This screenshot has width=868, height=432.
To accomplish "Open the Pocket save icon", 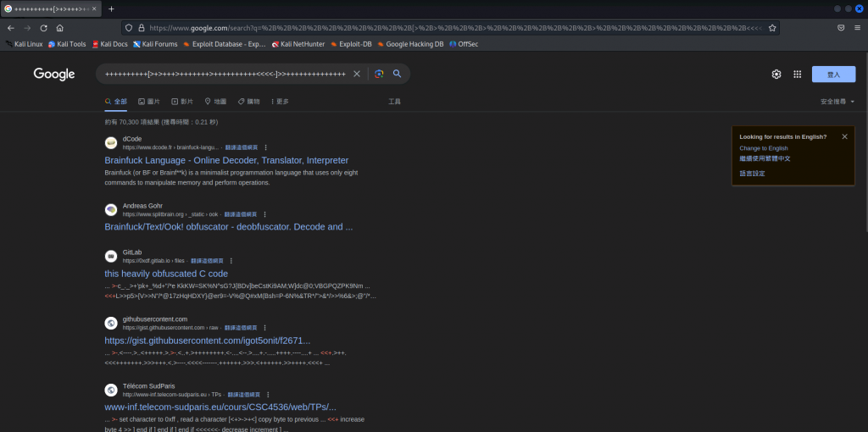I will coord(841,28).
